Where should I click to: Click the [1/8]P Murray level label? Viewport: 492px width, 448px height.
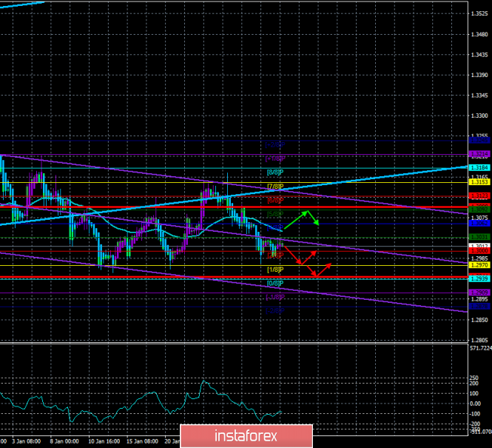(x=275, y=270)
